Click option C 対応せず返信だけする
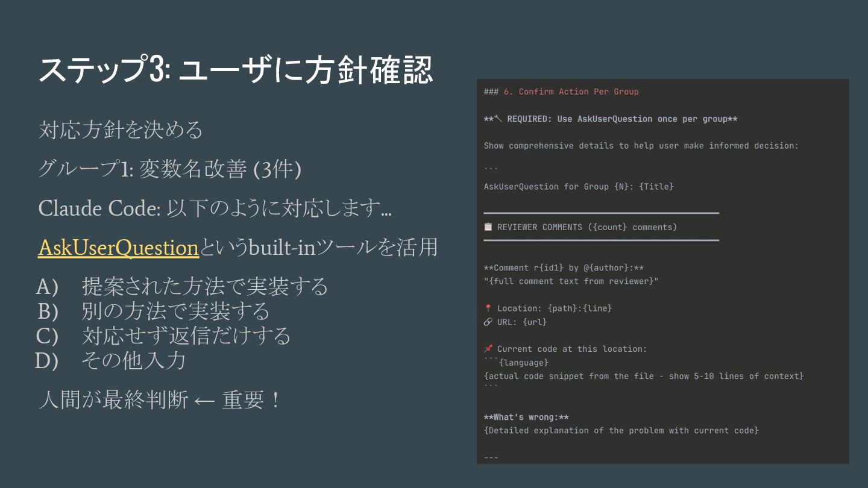This screenshot has height=488, width=868. [163, 336]
